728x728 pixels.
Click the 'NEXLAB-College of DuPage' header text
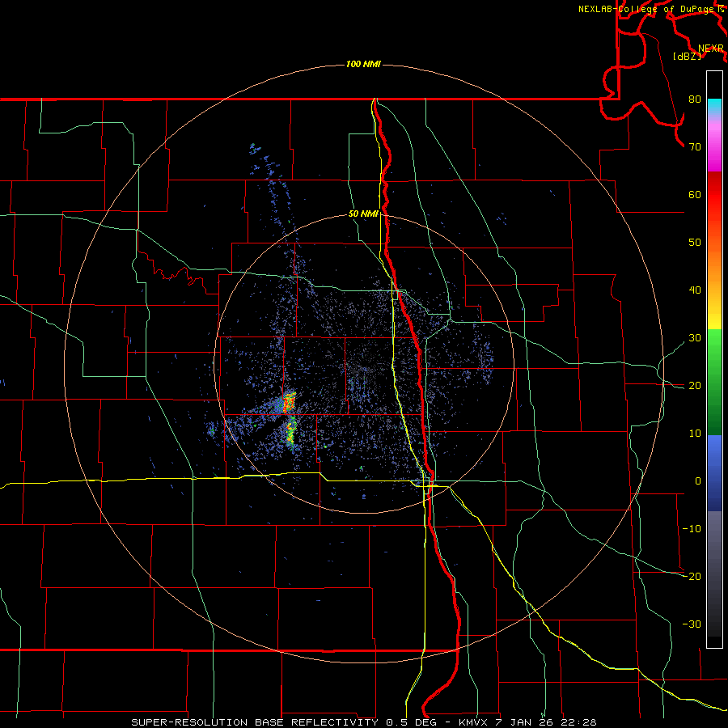(648, 9)
